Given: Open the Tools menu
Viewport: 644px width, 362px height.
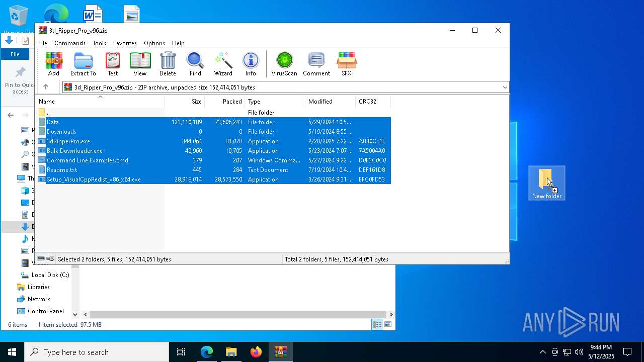Looking at the screenshot, I should tap(99, 43).
